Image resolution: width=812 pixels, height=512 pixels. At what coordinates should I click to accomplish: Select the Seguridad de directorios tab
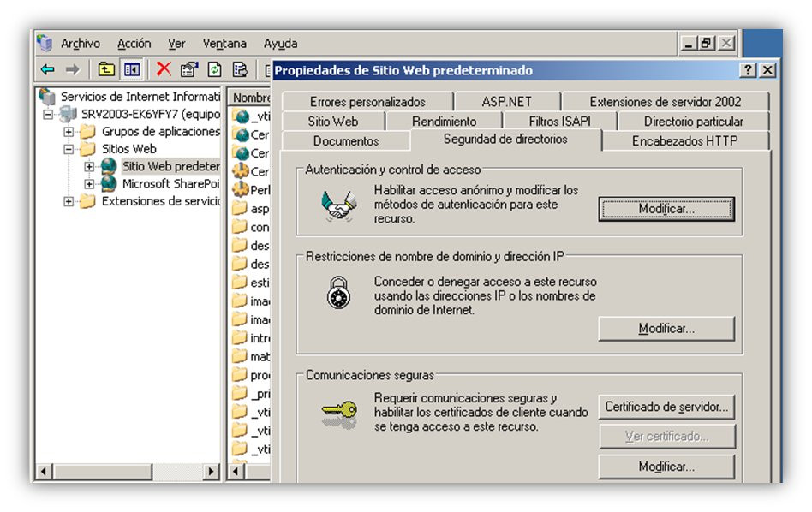505,140
